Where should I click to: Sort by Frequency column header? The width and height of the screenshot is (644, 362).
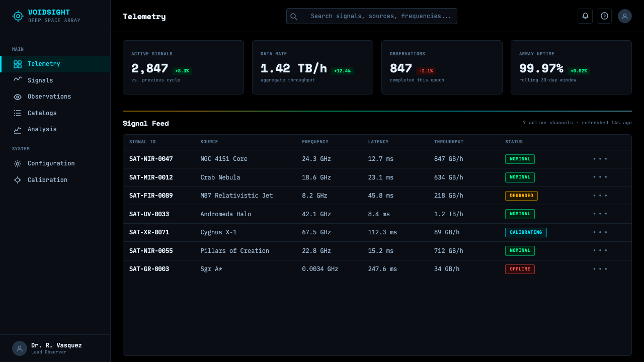coord(315,142)
